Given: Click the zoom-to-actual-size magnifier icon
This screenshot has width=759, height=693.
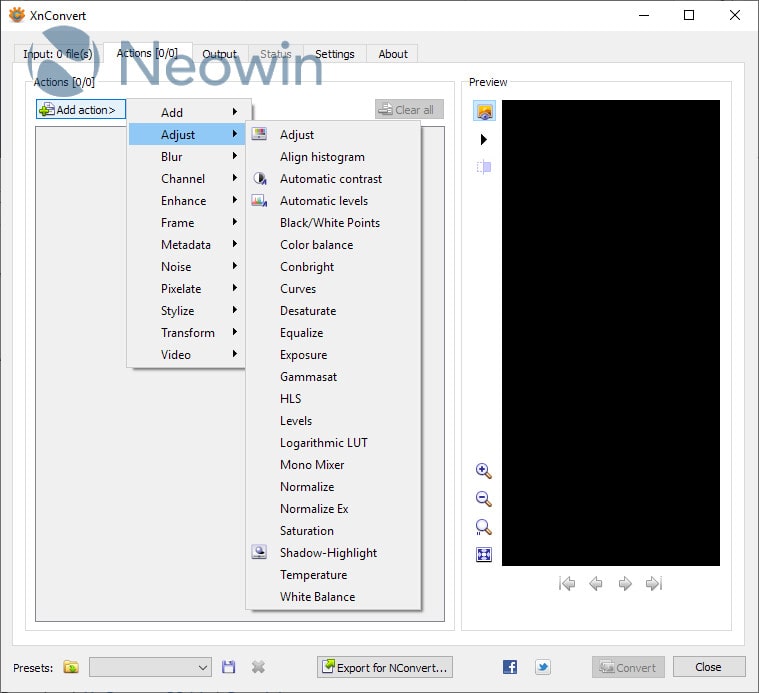Looking at the screenshot, I should (x=484, y=527).
